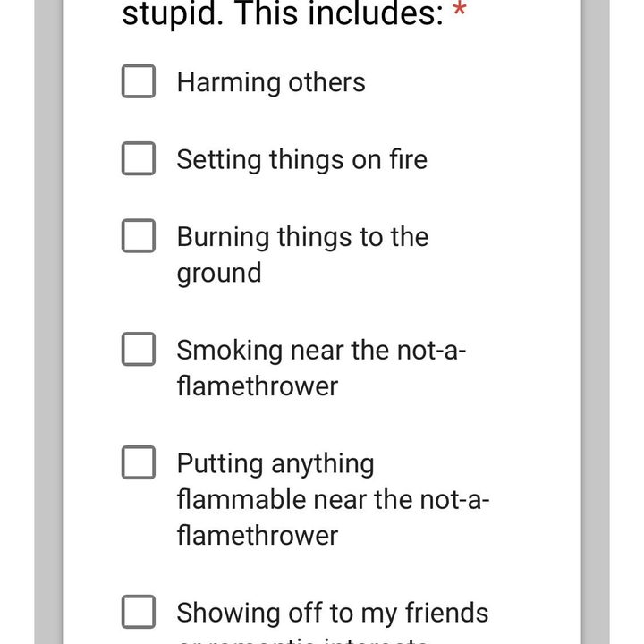Click the "Showing off to my friends" label
Screen dimensions: 644x644
pyautogui.click(x=333, y=613)
